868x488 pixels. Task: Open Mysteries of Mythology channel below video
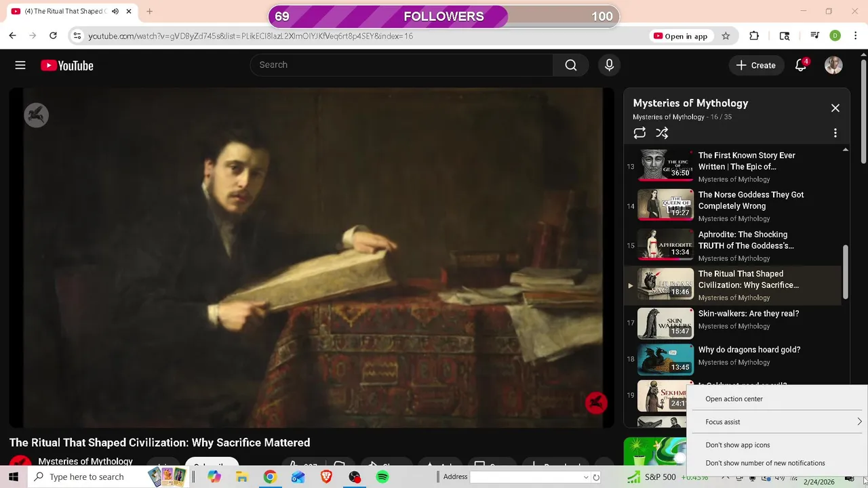coord(85,461)
